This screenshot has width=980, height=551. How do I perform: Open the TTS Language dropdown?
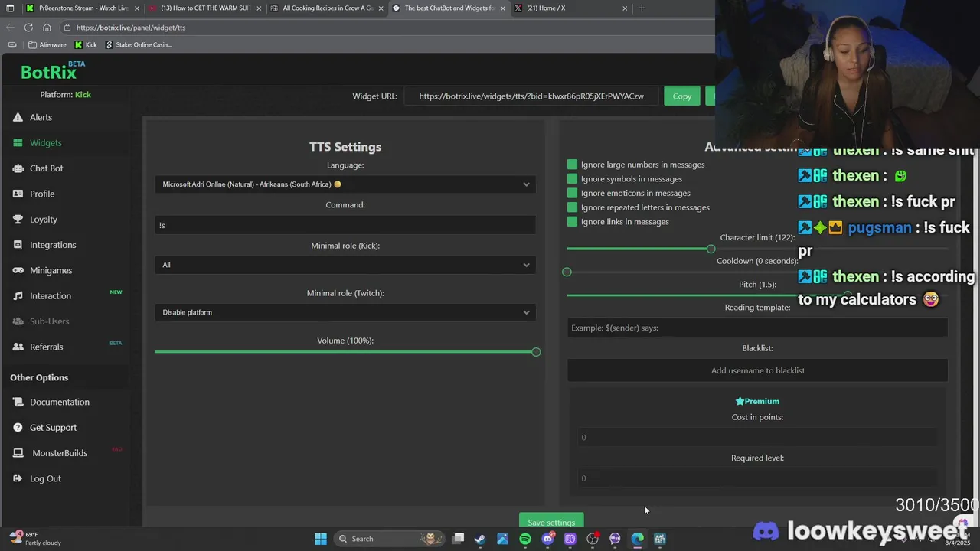coord(345,184)
